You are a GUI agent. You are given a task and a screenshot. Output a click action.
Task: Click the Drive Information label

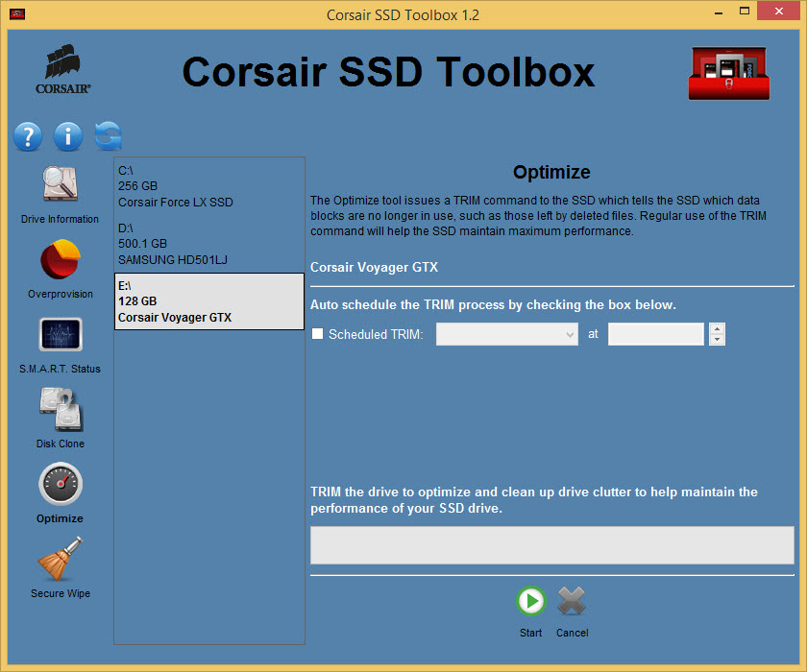(x=60, y=219)
